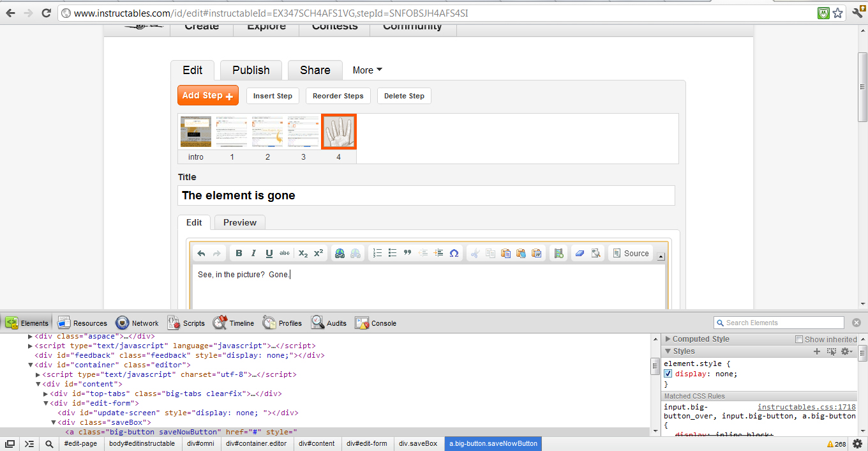Open the instructables.css:1718 link

(807, 407)
